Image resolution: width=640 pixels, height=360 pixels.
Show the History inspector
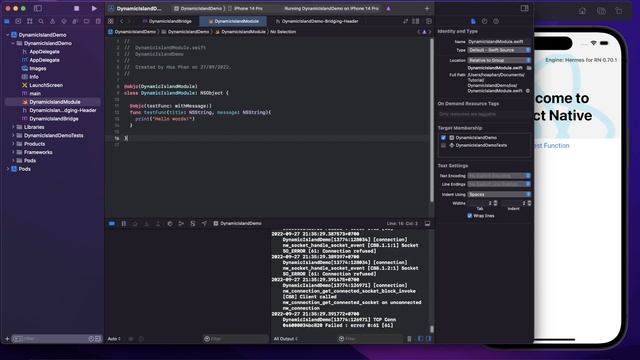coord(484,21)
